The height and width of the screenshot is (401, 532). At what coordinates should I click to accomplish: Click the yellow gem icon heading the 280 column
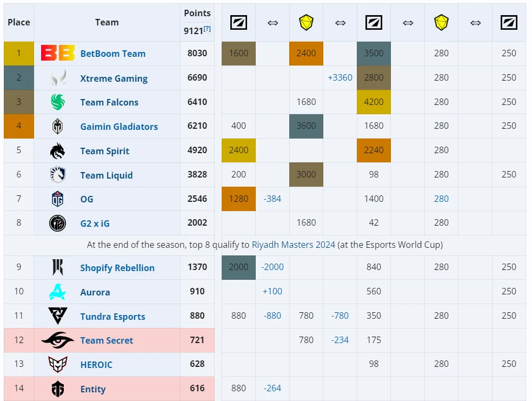click(441, 22)
